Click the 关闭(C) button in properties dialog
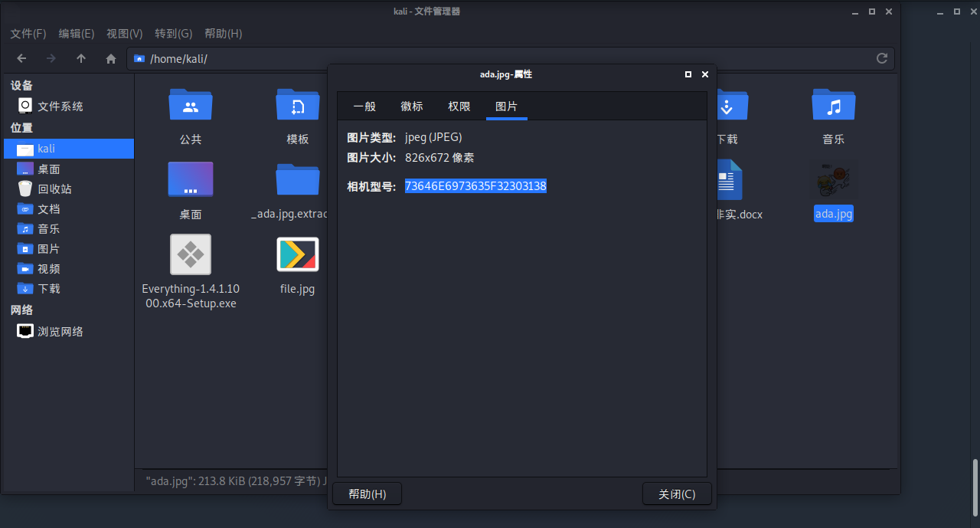Viewport: 980px width, 528px height. pos(677,494)
